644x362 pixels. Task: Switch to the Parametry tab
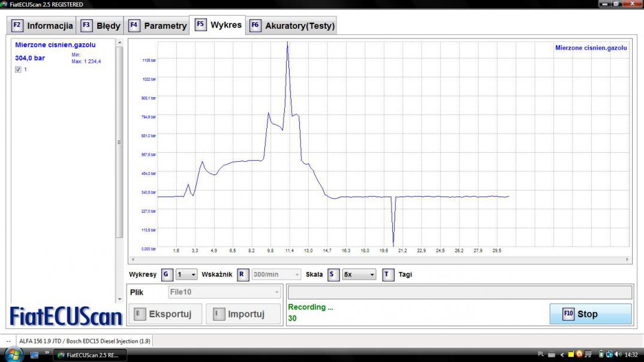157,25
